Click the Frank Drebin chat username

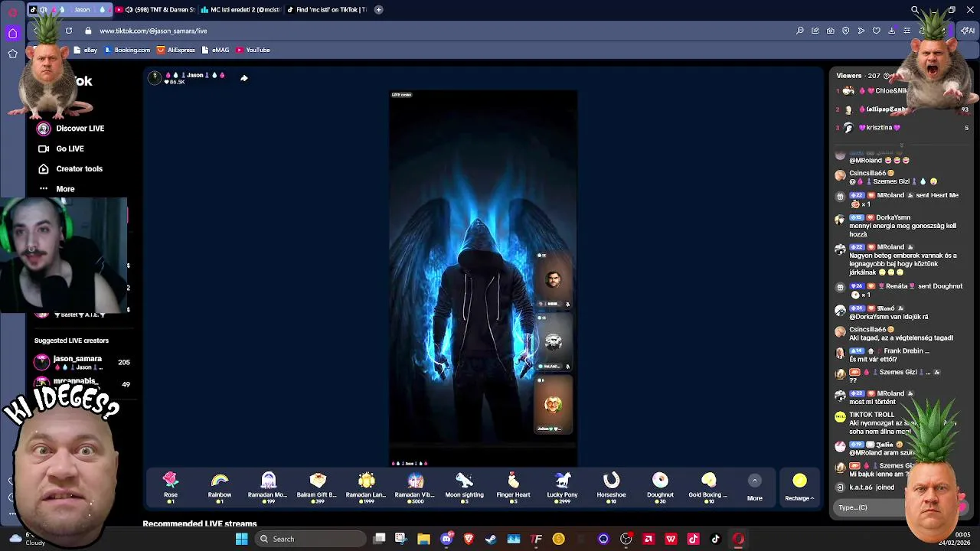pyautogui.click(x=906, y=351)
